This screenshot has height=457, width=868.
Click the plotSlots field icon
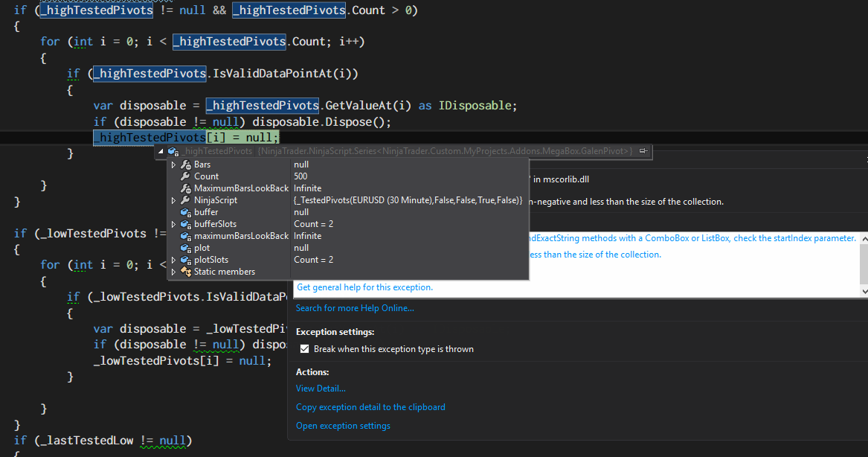point(185,260)
